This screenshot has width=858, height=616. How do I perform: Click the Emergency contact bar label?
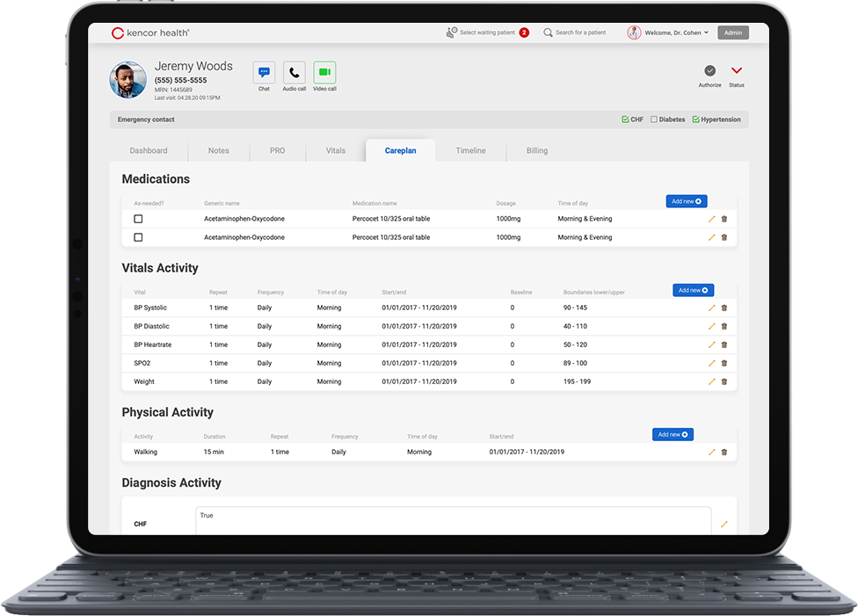tap(146, 120)
